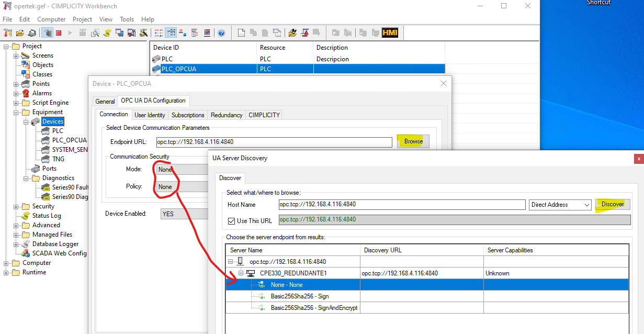Switch to the User Identity tab
Viewport: 644px width, 334px height.
150,115
